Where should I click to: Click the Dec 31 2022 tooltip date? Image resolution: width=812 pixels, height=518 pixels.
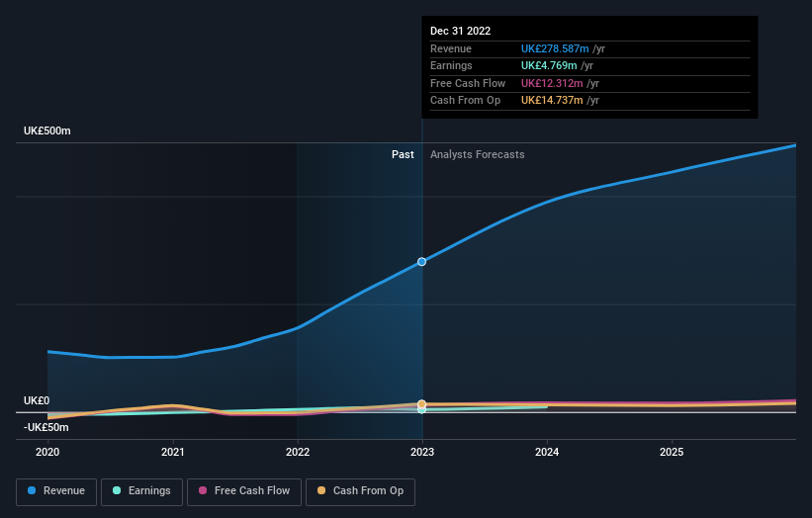pyautogui.click(x=460, y=31)
